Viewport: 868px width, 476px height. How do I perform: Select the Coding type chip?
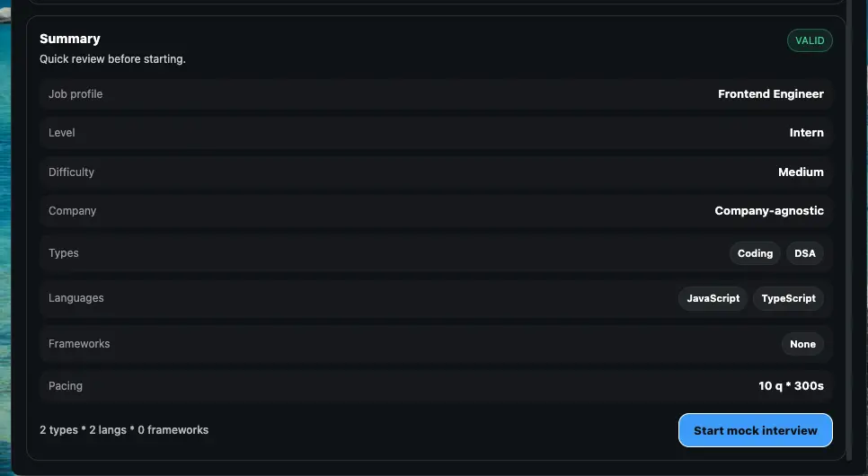point(755,253)
